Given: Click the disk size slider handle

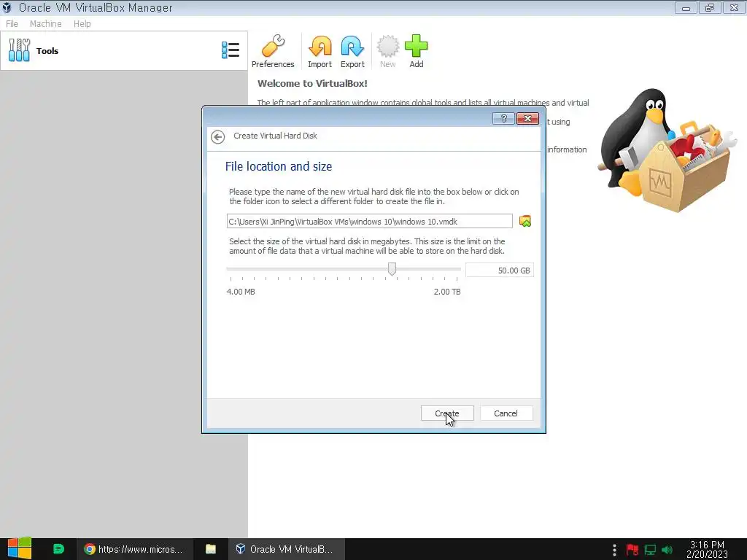Looking at the screenshot, I should 392,269.
